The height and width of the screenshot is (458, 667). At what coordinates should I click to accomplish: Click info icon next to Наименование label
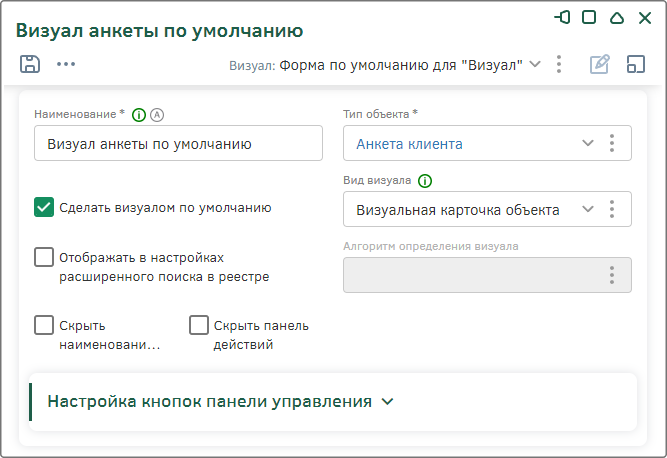click(139, 115)
